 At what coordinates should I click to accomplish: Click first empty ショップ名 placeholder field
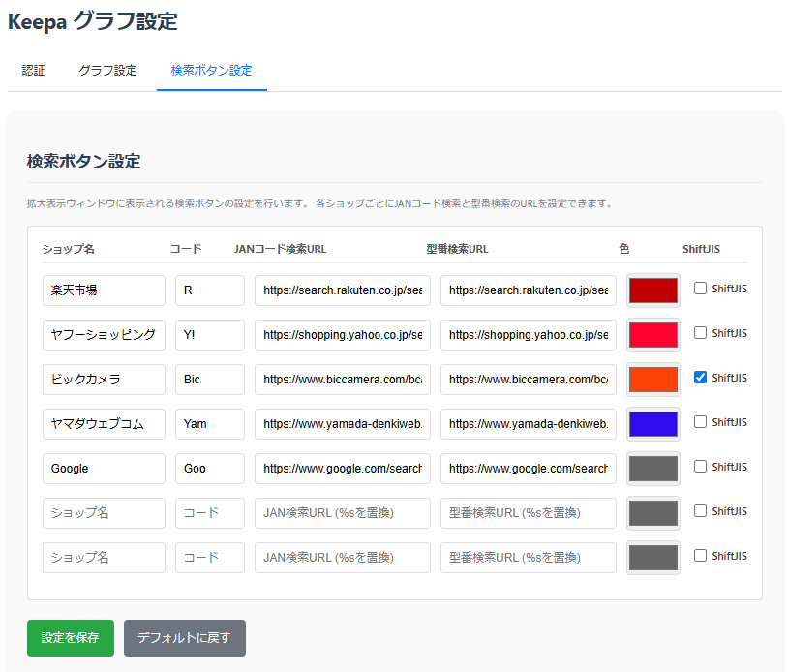(x=104, y=513)
